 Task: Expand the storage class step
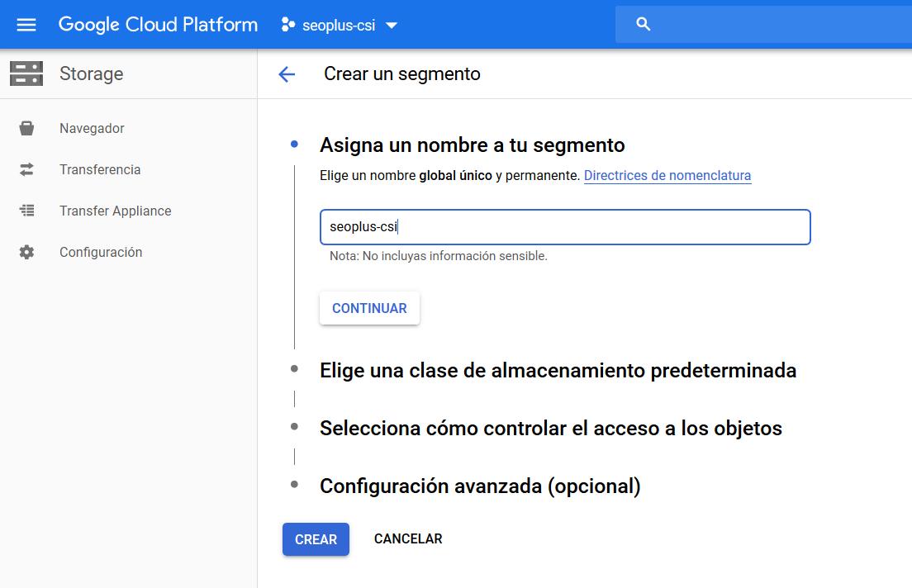[x=558, y=371]
